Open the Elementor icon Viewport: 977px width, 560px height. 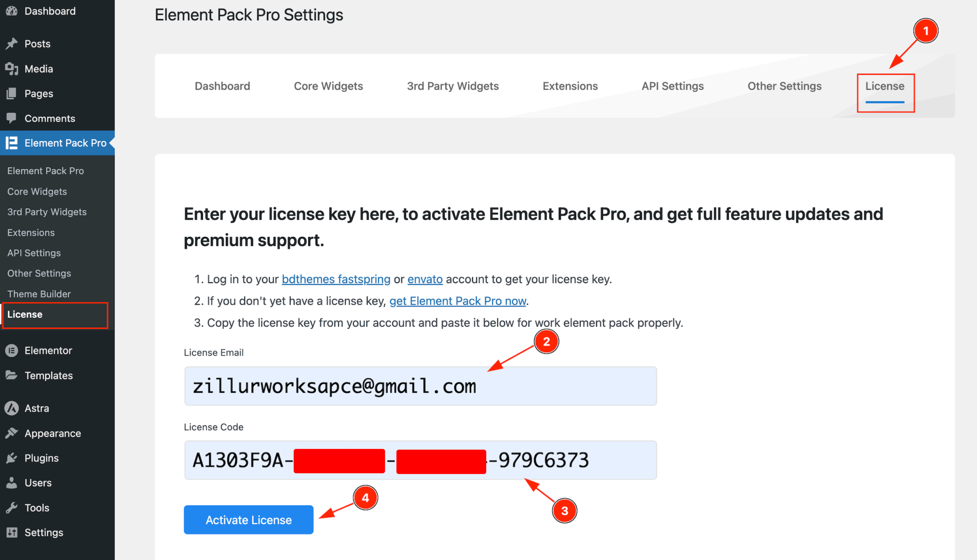click(x=11, y=350)
